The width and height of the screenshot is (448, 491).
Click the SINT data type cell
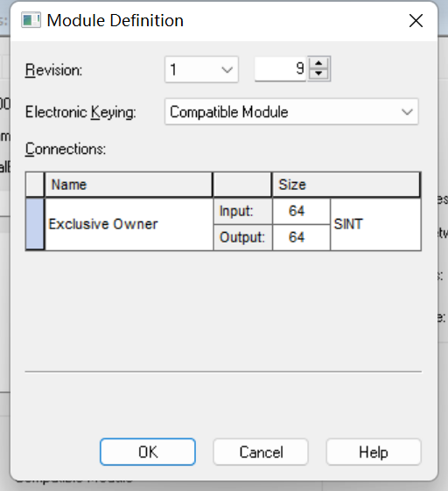(x=375, y=224)
